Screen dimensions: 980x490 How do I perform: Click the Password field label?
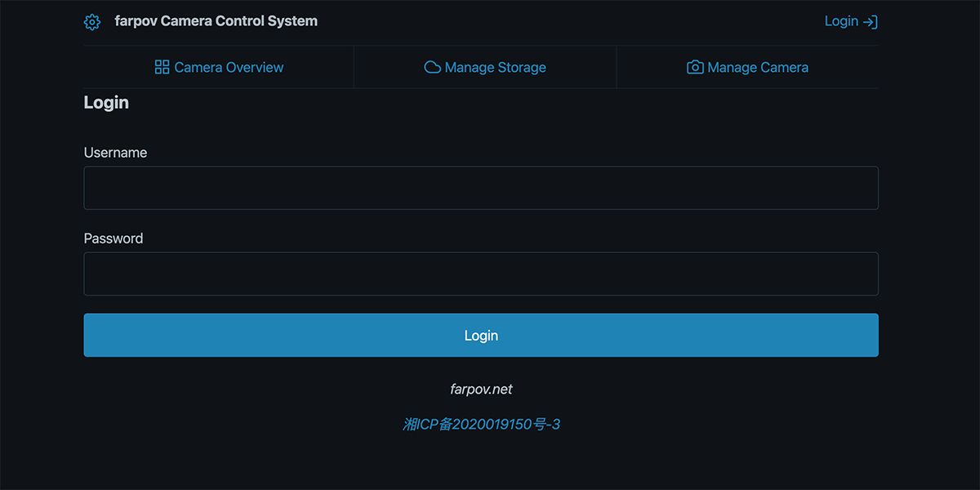[114, 238]
